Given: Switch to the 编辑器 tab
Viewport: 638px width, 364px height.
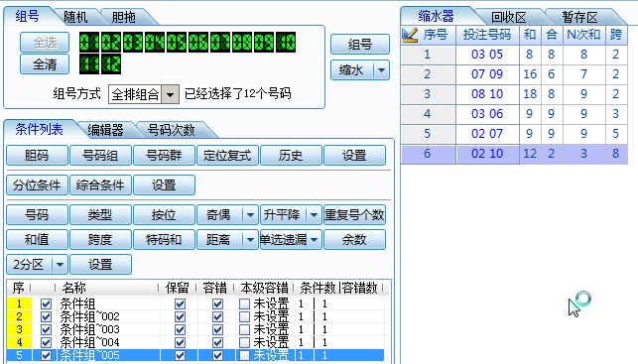Looking at the screenshot, I should coord(105,130).
